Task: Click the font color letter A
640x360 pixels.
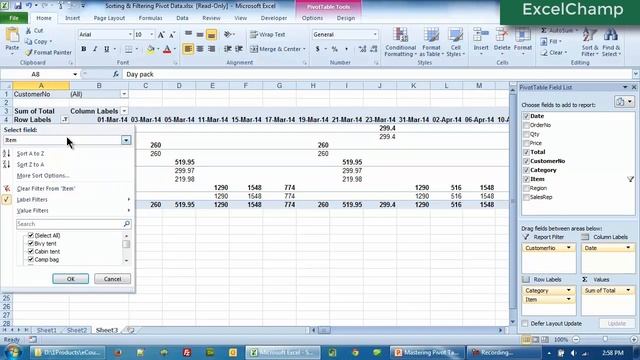Action: pyautogui.click(x=167, y=49)
